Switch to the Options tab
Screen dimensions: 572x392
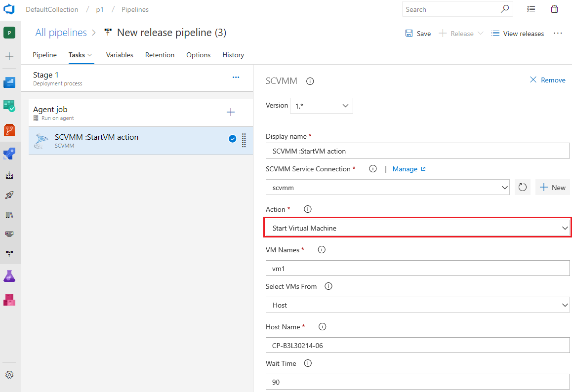pos(199,55)
